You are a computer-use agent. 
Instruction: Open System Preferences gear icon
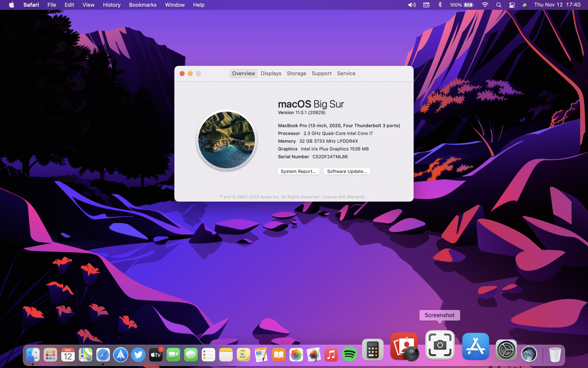506,350
